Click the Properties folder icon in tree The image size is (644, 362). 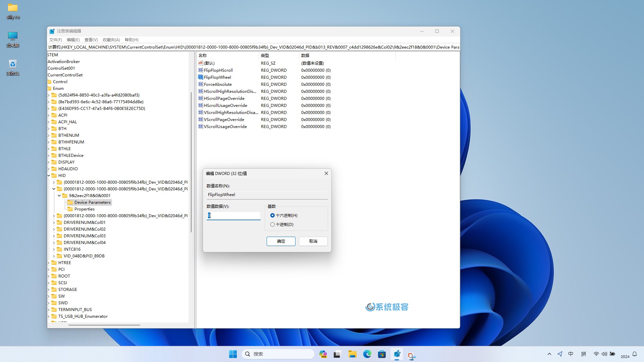pos(70,209)
